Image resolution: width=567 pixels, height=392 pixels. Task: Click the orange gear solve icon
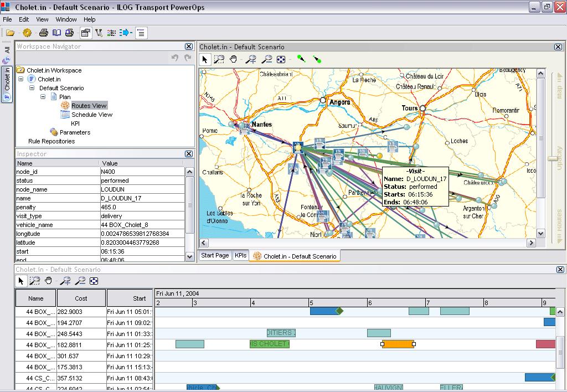point(27,33)
